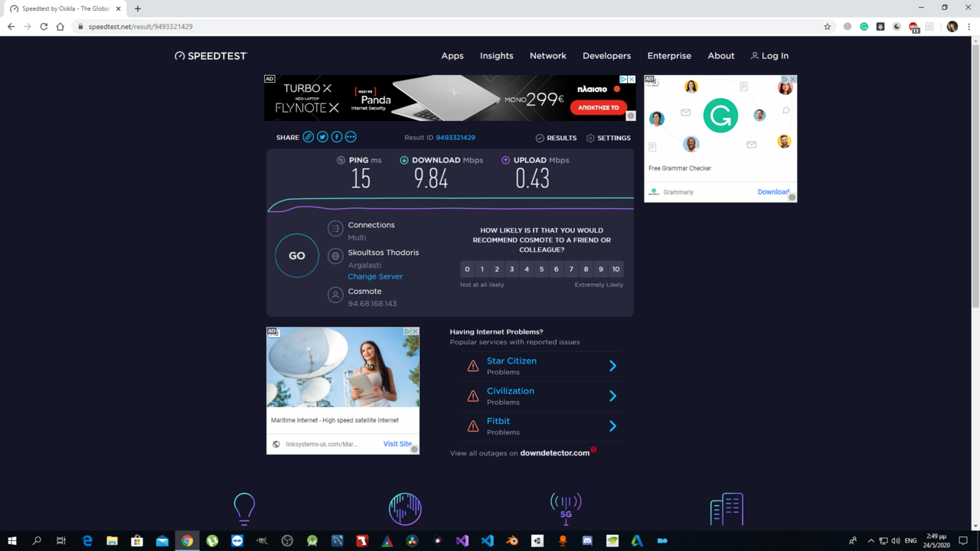Rate Cosmote 0 on recommendation scale
Screen dimensions: 980x551
point(467,269)
